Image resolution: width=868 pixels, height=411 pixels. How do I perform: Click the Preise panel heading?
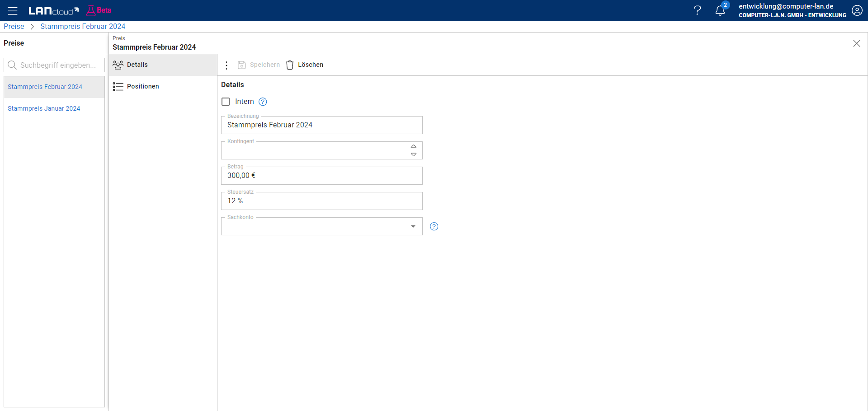point(14,43)
